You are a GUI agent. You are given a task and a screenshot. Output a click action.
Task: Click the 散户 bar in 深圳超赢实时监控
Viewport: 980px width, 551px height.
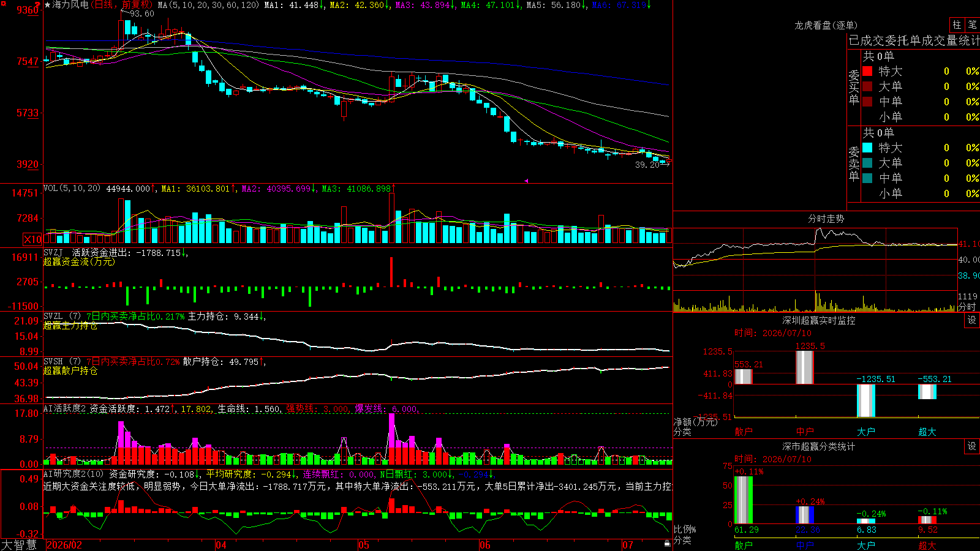coord(744,377)
